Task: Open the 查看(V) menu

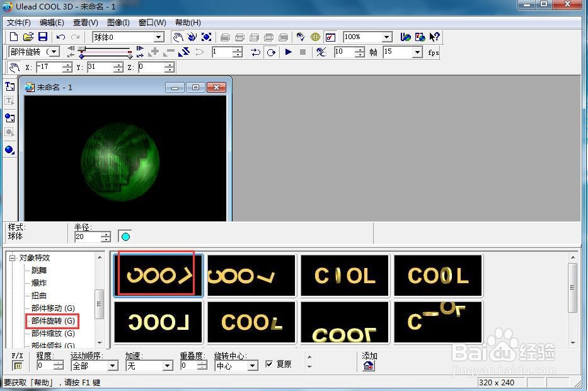Action: 86,23
